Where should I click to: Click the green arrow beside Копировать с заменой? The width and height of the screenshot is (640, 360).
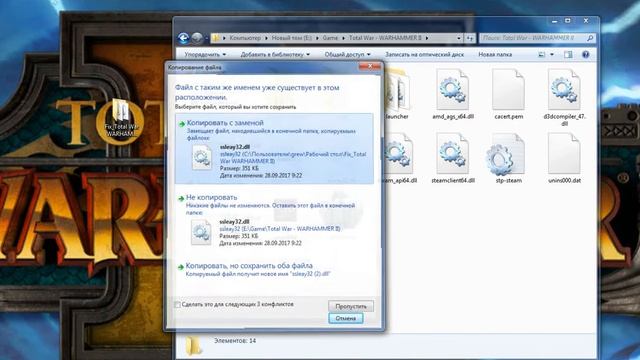tap(182, 124)
